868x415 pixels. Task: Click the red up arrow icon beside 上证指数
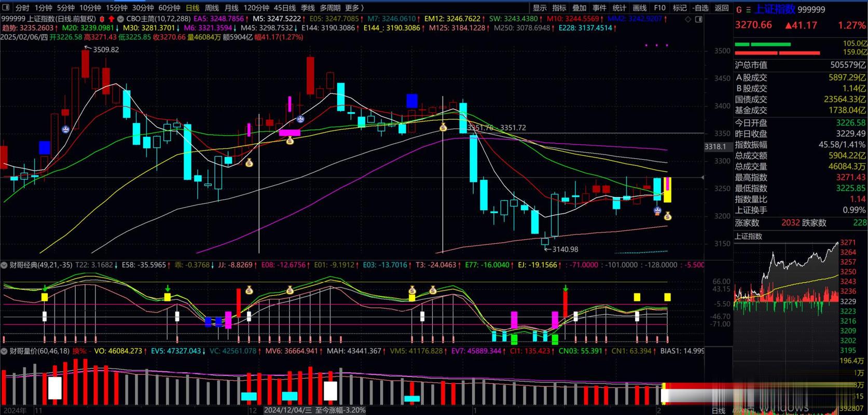111,19
